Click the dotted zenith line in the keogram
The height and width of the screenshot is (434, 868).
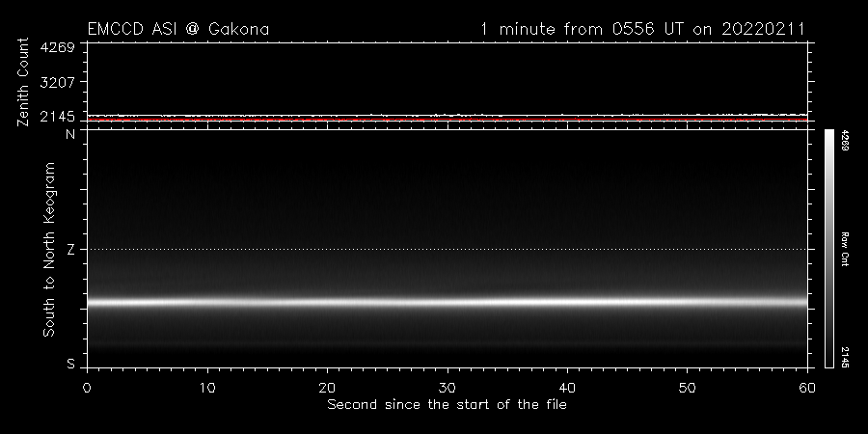pos(448,249)
